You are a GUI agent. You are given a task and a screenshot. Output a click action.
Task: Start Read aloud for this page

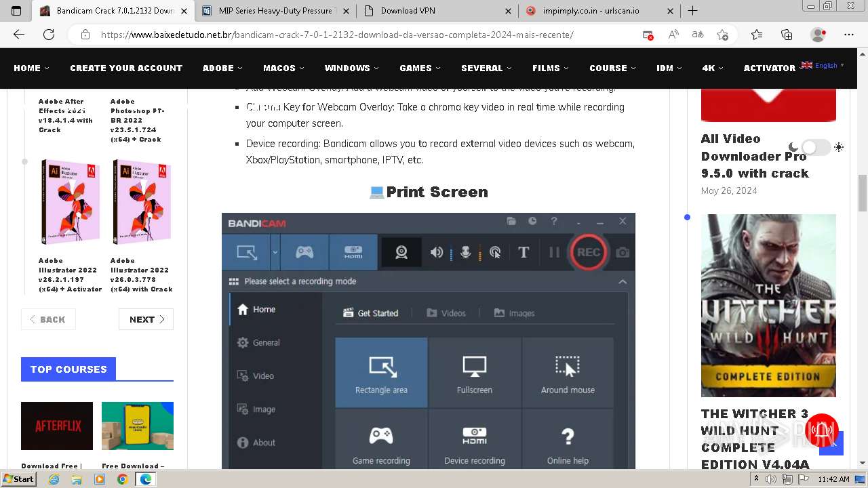pyautogui.click(x=673, y=35)
